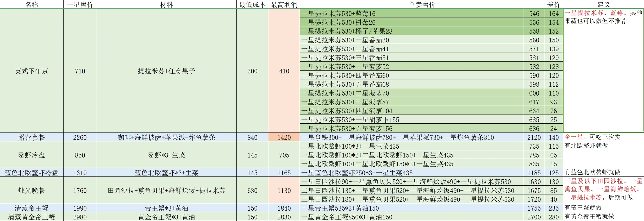The image size is (644, 221).
Task: Click the 164 price difference cell
Action: [554, 13]
